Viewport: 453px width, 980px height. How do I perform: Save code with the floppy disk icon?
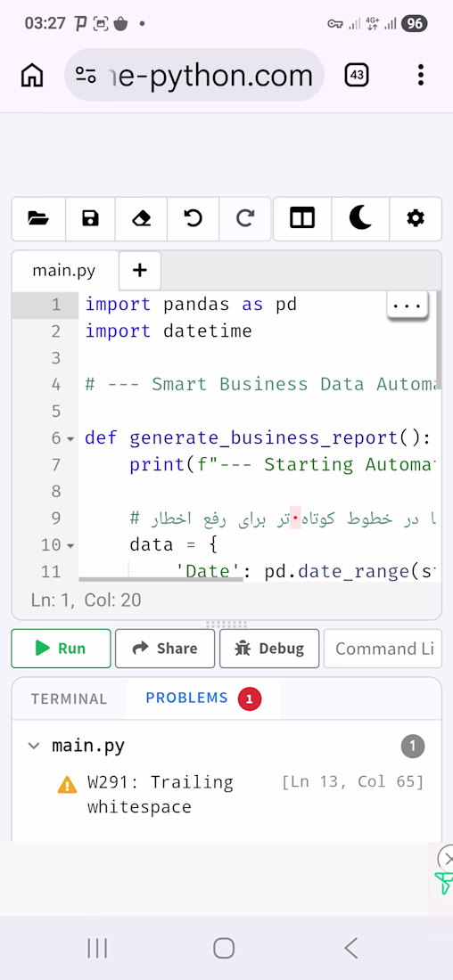click(91, 218)
